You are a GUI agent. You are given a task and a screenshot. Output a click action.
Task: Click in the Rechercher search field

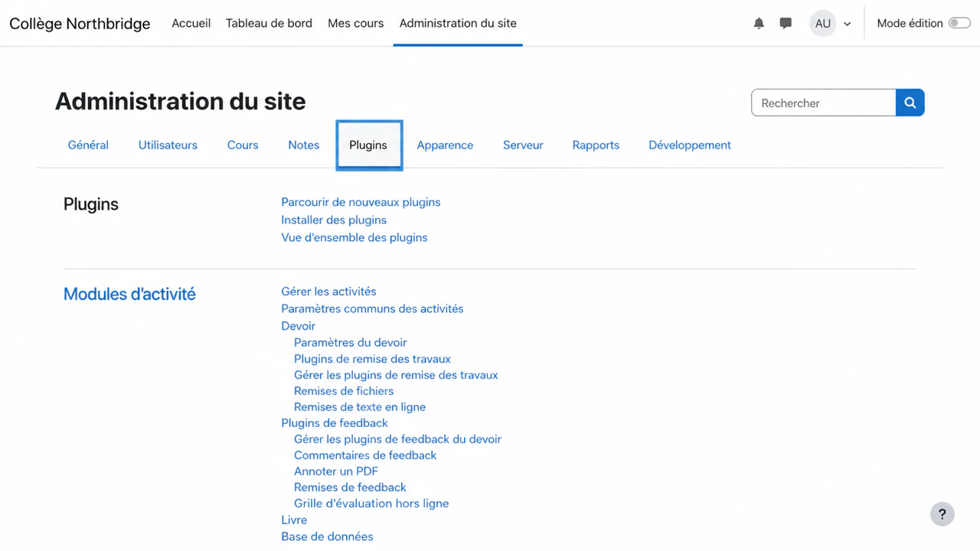click(824, 103)
